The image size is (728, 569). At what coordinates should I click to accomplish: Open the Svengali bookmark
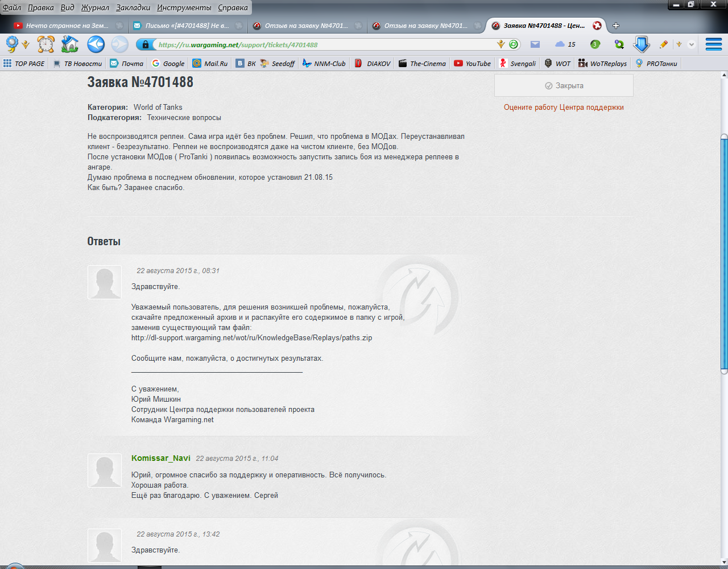click(518, 64)
